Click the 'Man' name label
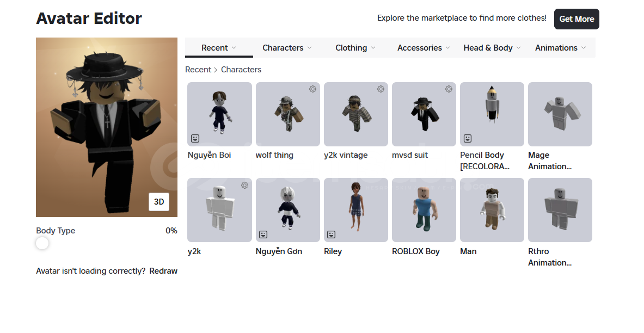Viewport: 644px width, 333px height. point(468,251)
